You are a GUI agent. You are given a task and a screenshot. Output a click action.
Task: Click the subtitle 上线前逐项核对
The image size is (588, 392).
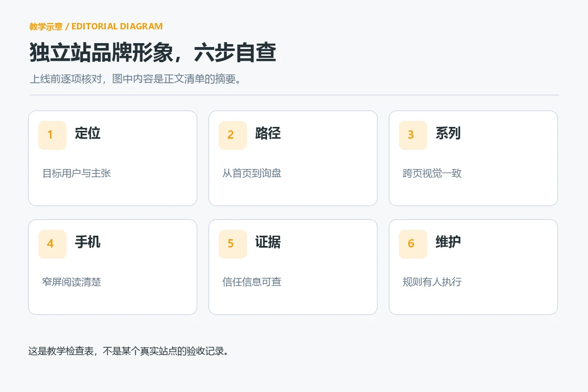[66, 79]
